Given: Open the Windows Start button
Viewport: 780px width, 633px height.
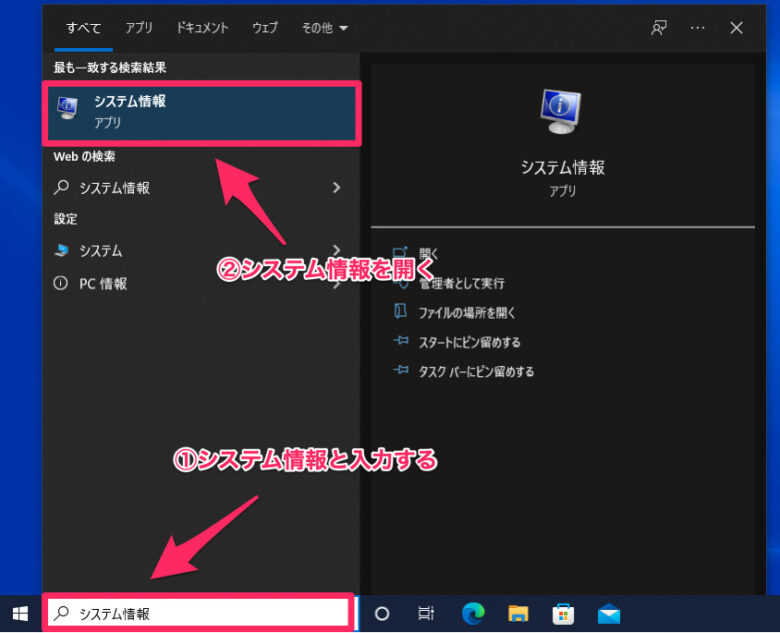Looking at the screenshot, I should [x=20, y=614].
